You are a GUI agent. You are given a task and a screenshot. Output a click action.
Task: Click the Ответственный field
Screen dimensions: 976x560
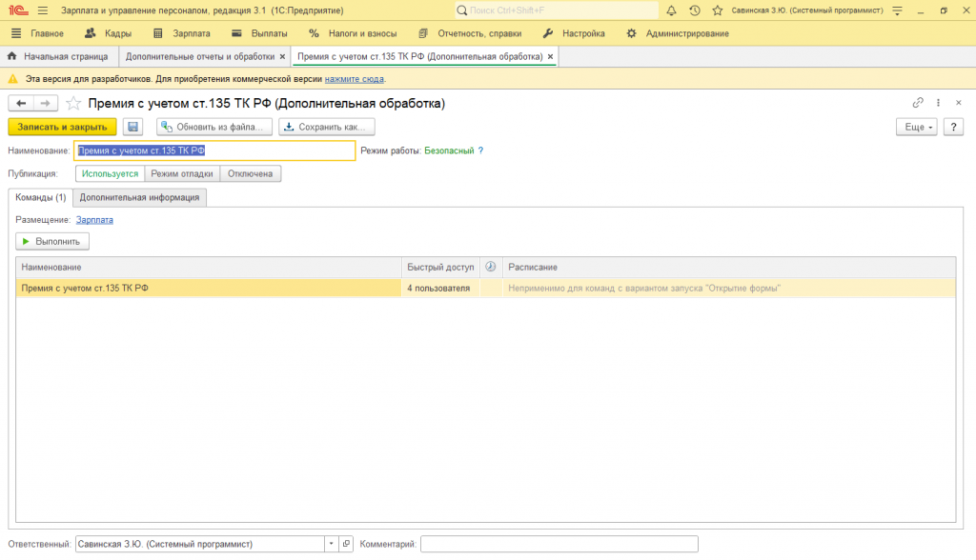tap(200, 544)
